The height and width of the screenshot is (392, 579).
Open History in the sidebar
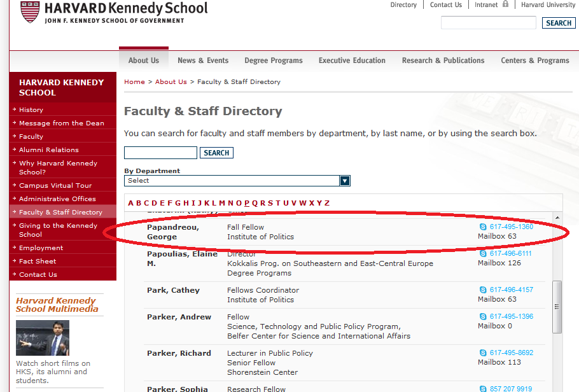pos(31,109)
